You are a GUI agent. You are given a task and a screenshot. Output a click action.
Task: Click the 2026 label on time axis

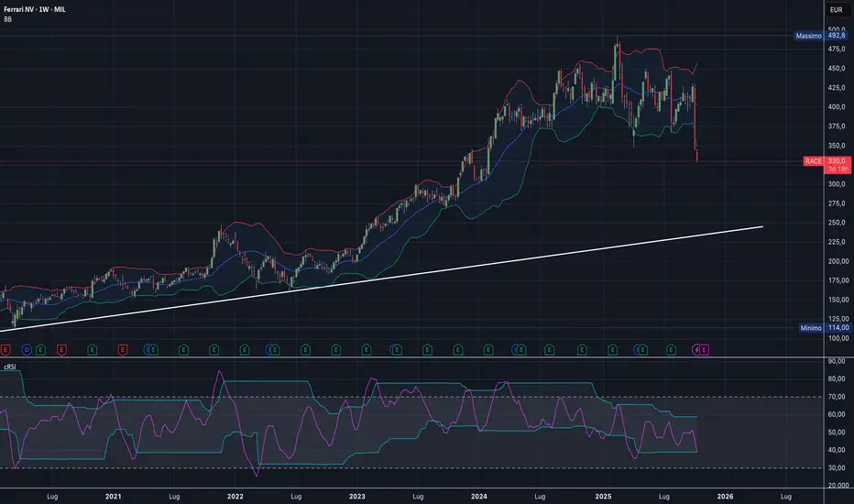pos(724,496)
